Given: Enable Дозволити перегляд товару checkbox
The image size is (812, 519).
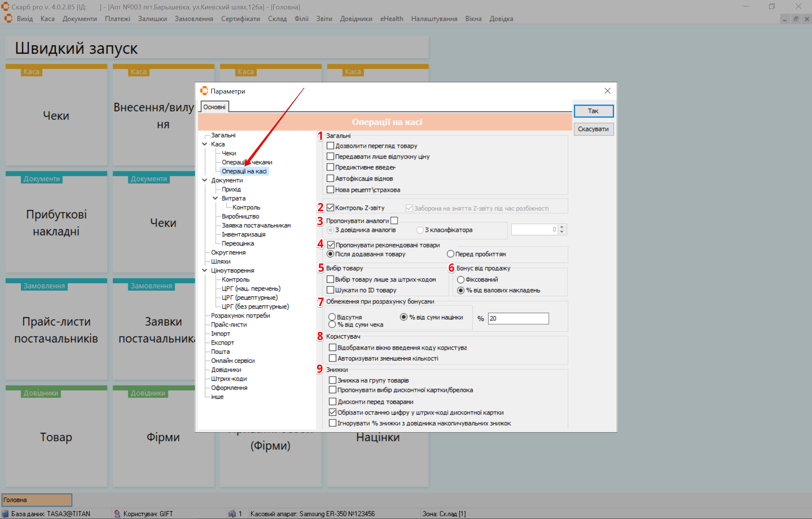Looking at the screenshot, I should click(330, 146).
